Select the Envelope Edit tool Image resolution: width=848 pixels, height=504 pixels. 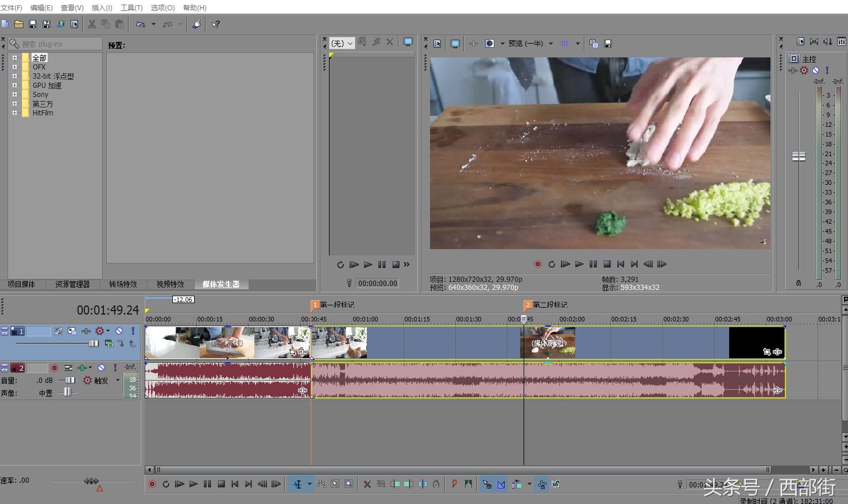coord(322,484)
